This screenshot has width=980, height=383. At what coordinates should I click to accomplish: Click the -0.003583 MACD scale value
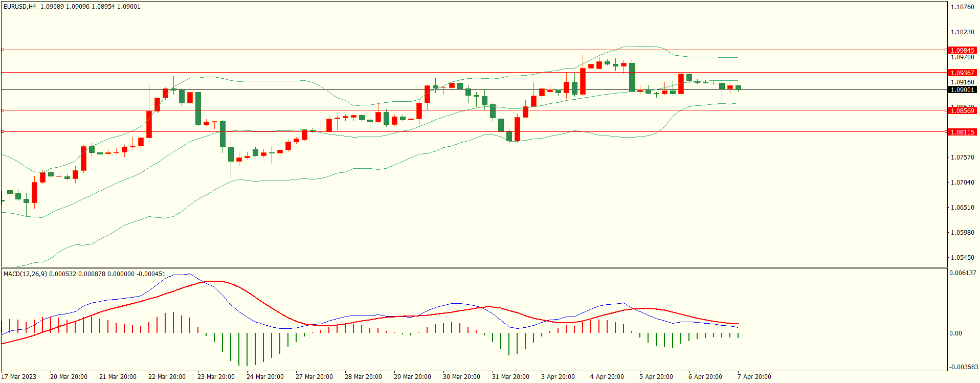coord(964,367)
